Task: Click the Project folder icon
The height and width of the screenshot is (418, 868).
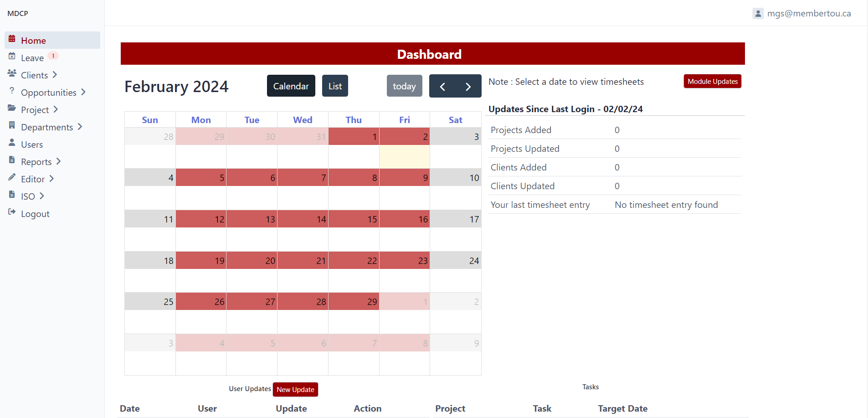Action: coord(12,108)
